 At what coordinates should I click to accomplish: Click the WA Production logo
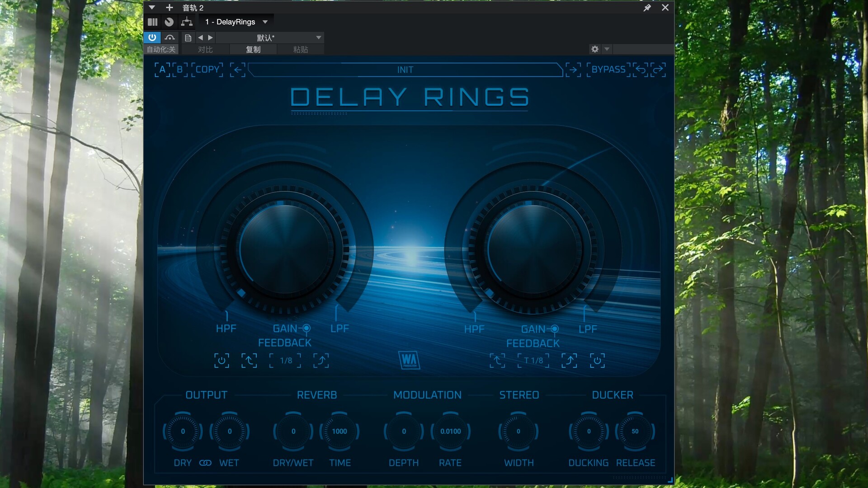pos(409,360)
